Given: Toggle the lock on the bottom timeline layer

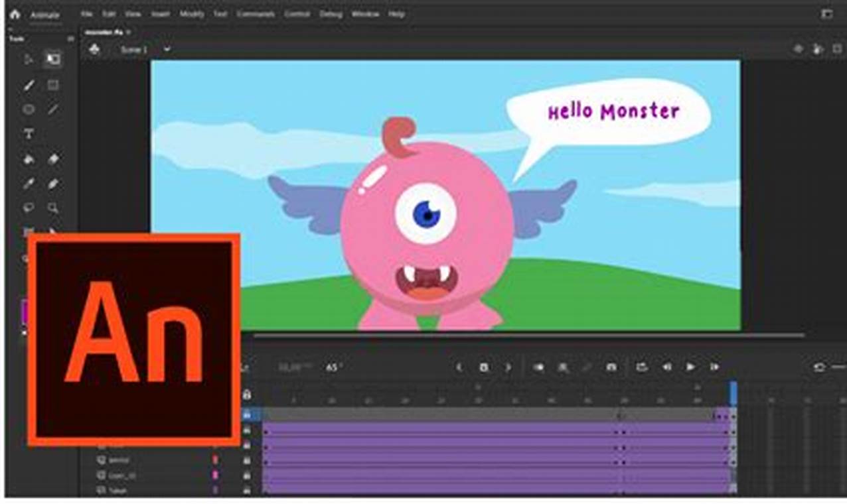Looking at the screenshot, I should (x=247, y=490).
